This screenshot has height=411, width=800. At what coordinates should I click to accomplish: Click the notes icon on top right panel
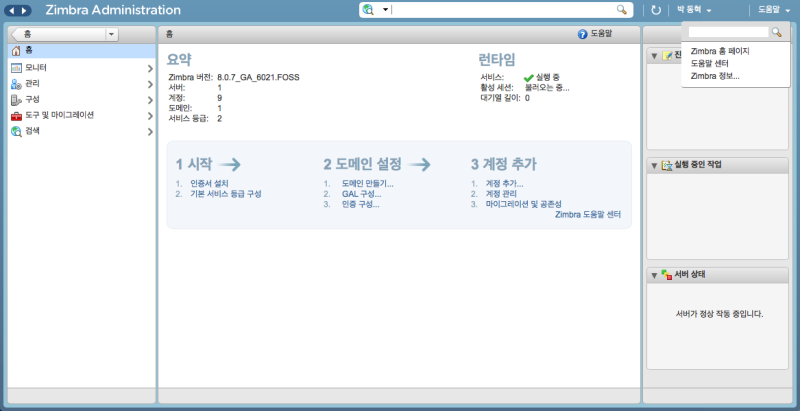pos(667,56)
